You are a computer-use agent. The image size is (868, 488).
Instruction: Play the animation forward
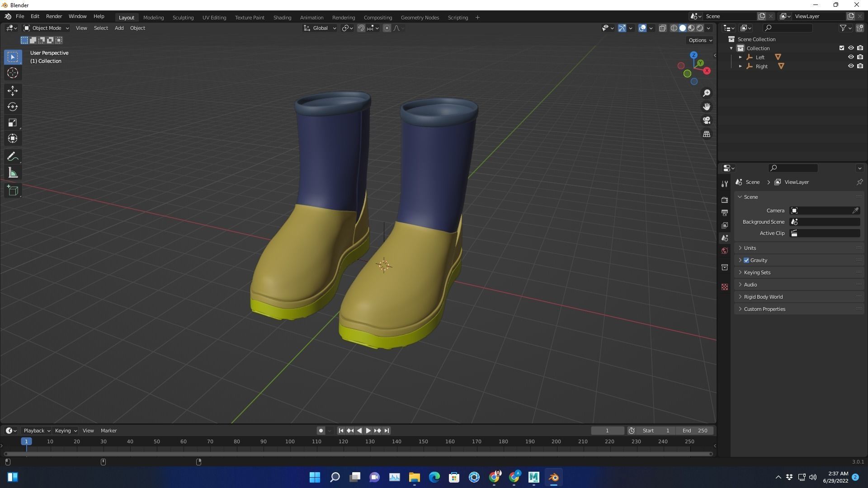pyautogui.click(x=368, y=431)
